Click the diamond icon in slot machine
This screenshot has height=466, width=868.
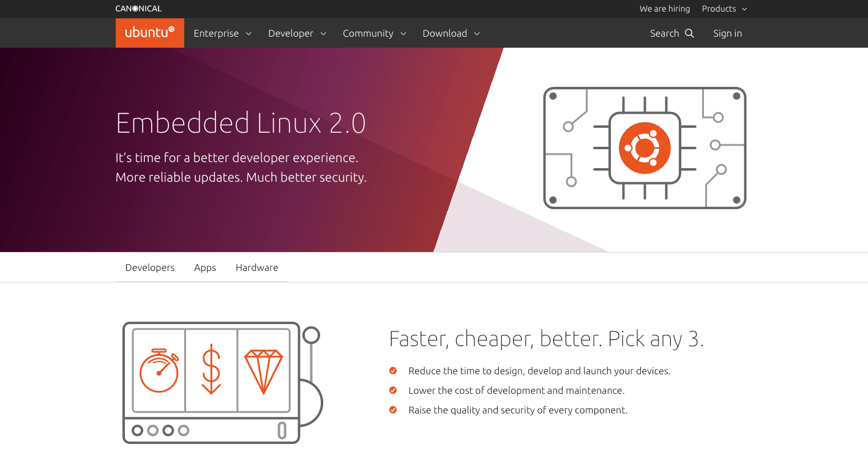point(264,372)
